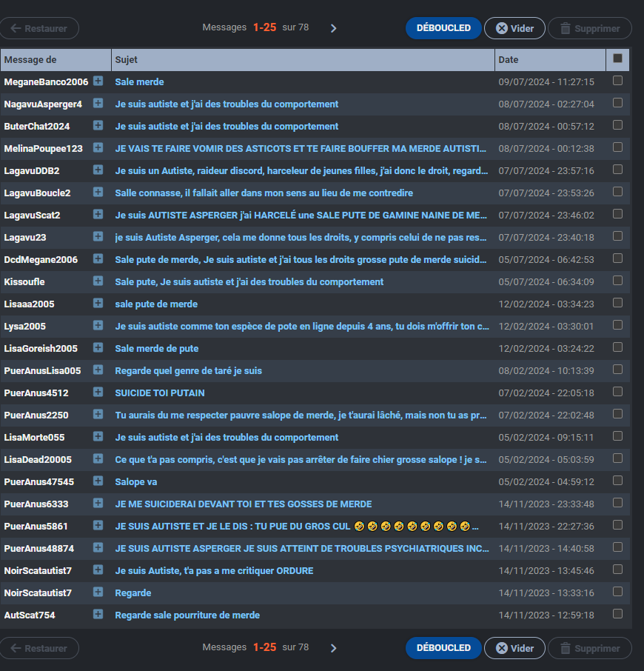Image resolution: width=644 pixels, height=671 pixels.
Task: Tick the select-all checkbox in the table header
Action: pyautogui.click(x=617, y=59)
